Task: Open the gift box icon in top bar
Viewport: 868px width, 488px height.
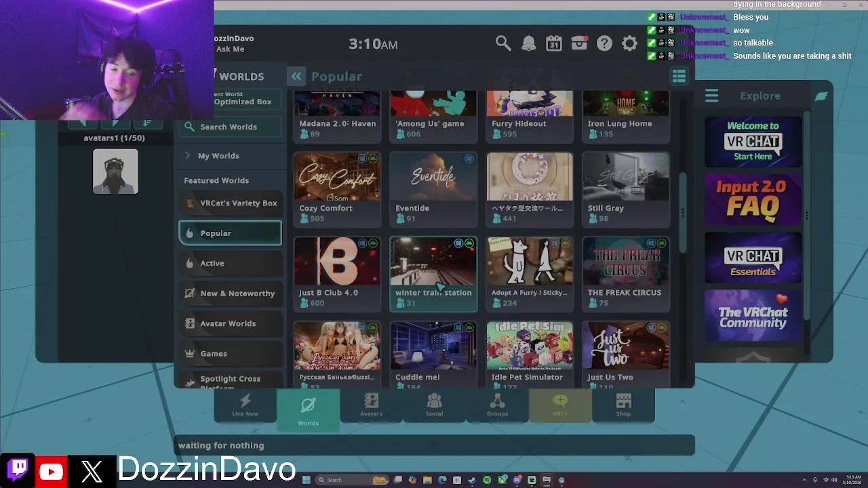Action: pos(579,44)
